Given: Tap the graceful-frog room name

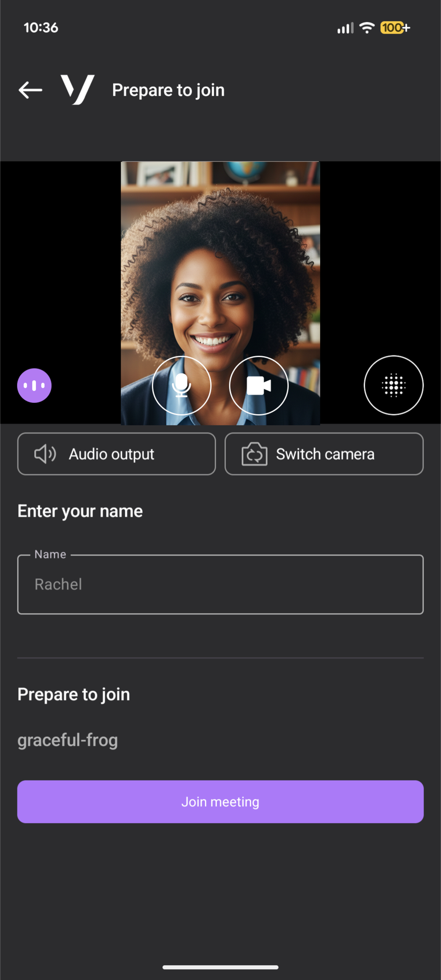Looking at the screenshot, I should coord(68,740).
